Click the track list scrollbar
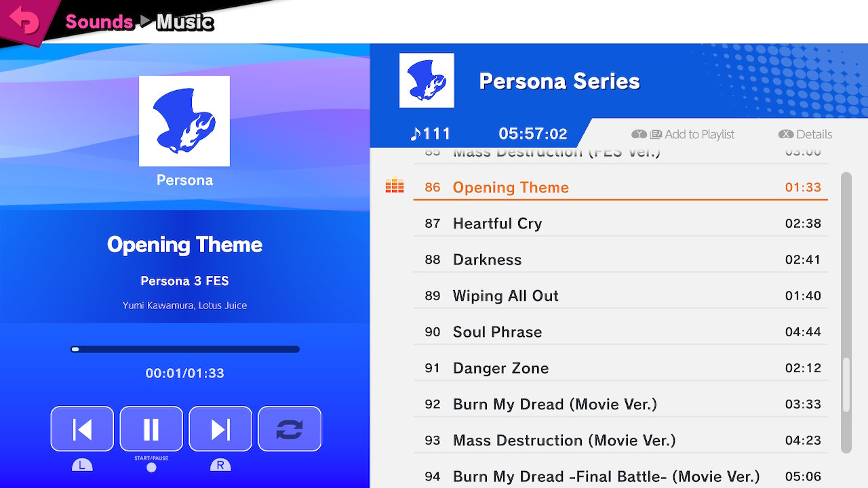 click(x=846, y=312)
